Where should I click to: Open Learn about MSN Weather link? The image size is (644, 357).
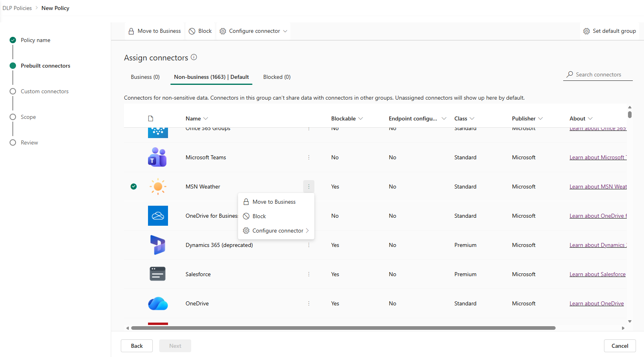click(x=598, y=187)
